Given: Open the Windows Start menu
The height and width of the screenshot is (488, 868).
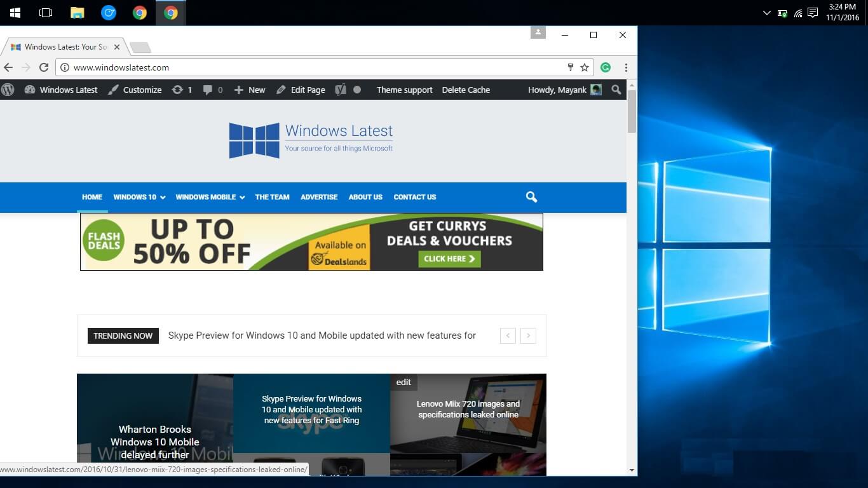Looking at the screenshot, I should [x=15, y=13].
